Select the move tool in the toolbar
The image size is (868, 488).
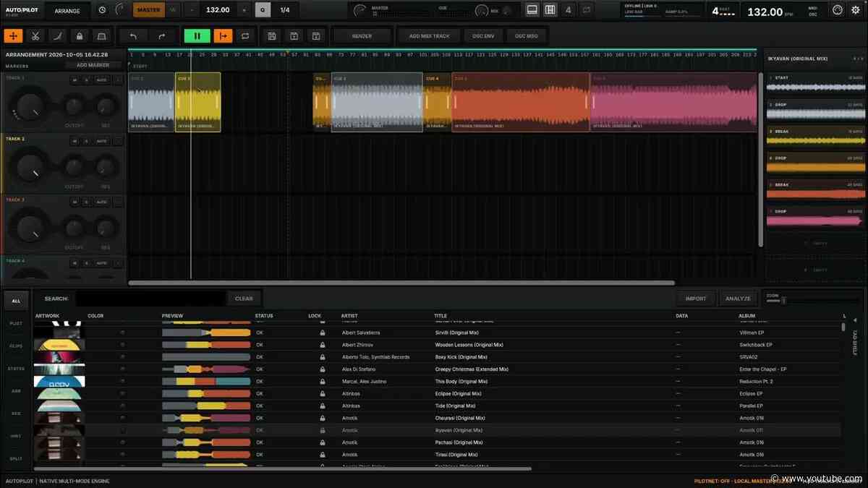pyautogui.click(x=14, y=36)
